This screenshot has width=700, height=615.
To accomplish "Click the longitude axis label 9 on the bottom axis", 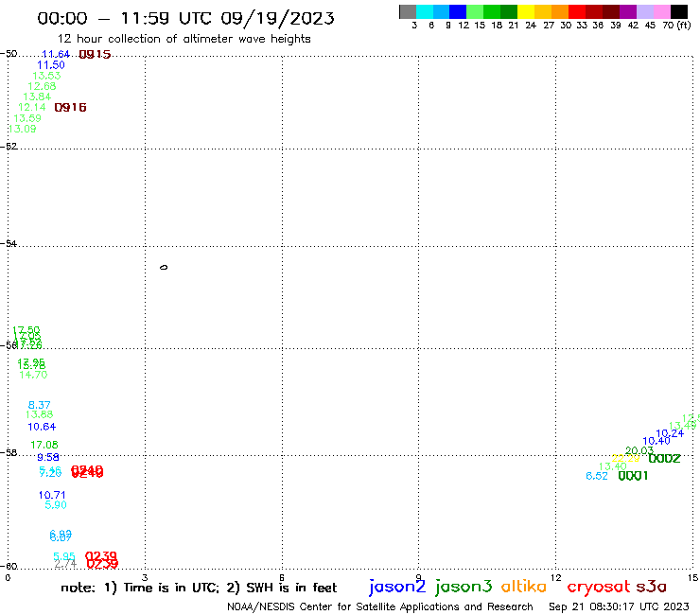I will click(x=418, y=578).
